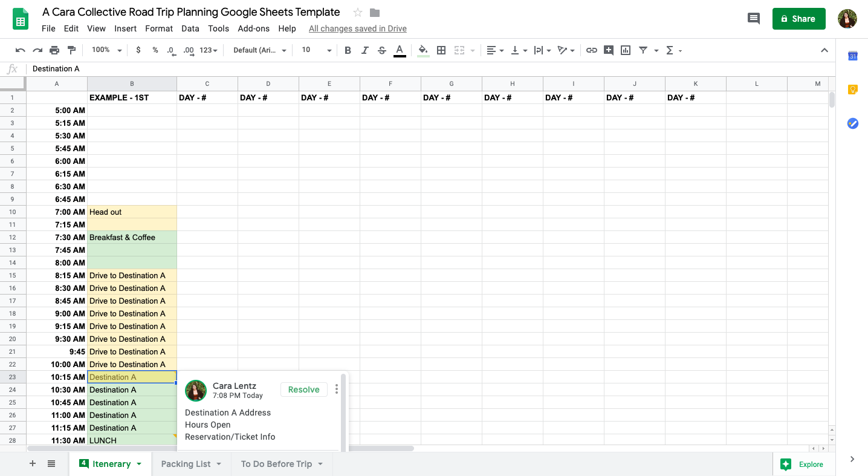Open the Format menu
Image resolution: width=868 pixels, height=476 pixels.
pyautogui.click(x=159, y=28)
